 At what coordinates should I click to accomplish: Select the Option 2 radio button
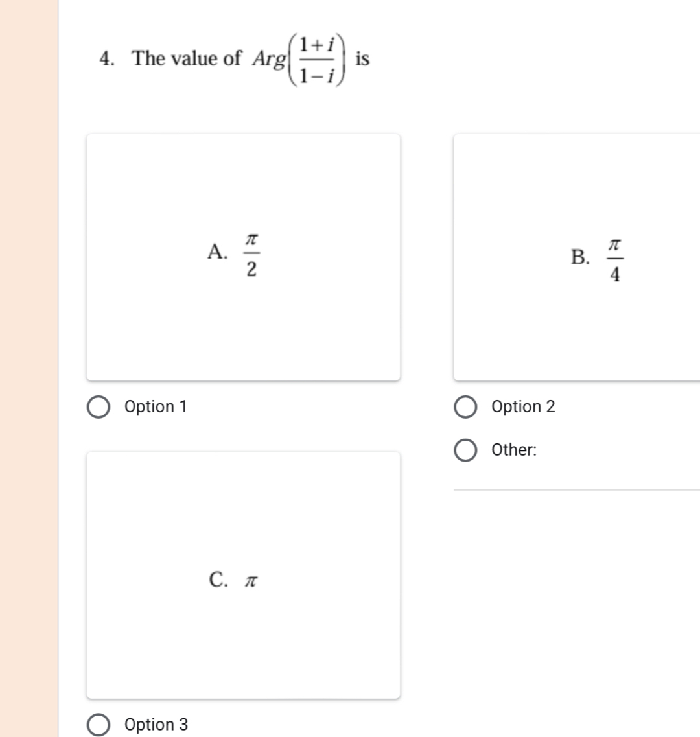[465, 408]
